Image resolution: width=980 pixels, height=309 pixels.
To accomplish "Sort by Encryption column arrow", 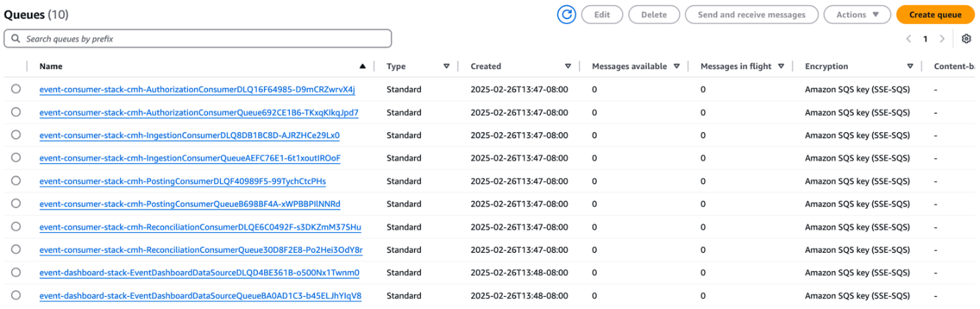I will pyautogui.click(x=910, y=66).
